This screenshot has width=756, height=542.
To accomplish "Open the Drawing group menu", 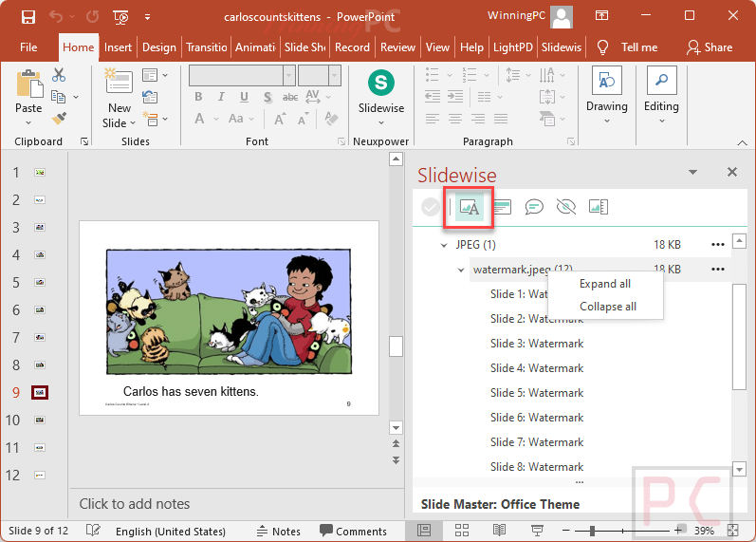I will tap(606, 96).
